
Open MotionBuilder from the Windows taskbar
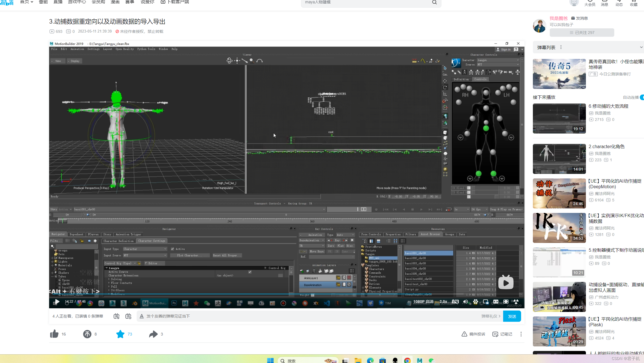click(154, 303)
